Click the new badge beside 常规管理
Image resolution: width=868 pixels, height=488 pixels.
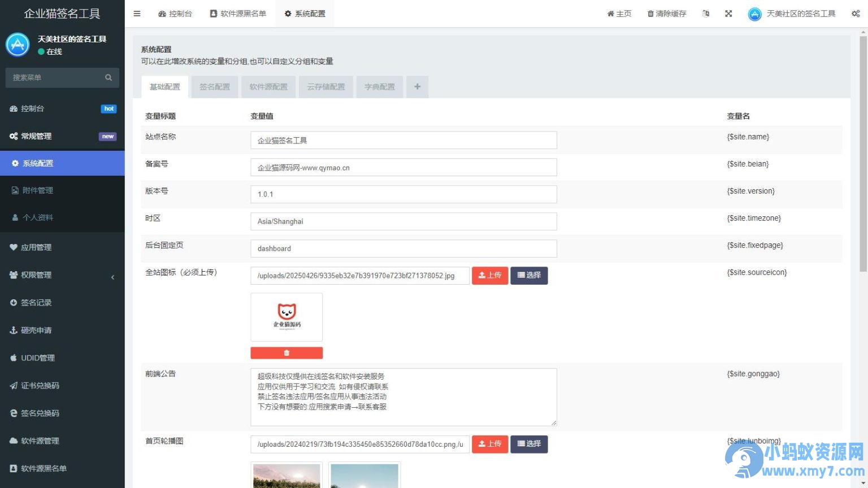pyautogui.click(x=107, y=136)
